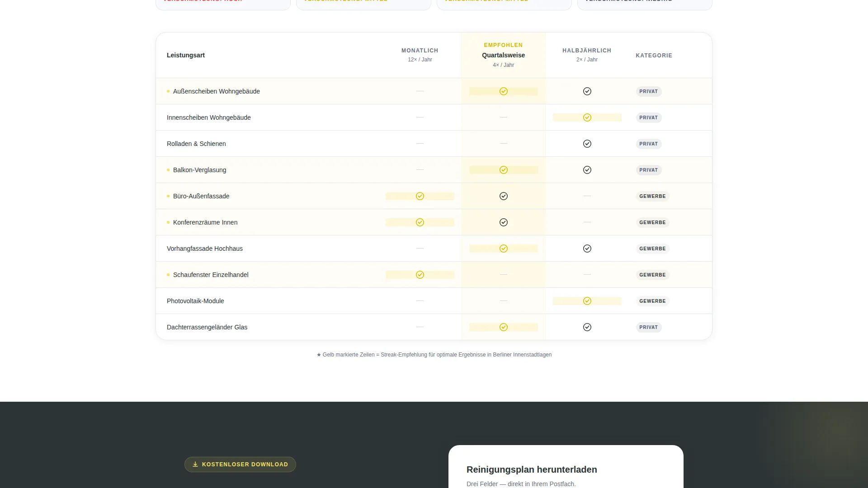The width and height of the screenshot is (868, 488).
Task: Click half-yearly checkmark for Photovoltaik-Module
Action: [587, 301]
